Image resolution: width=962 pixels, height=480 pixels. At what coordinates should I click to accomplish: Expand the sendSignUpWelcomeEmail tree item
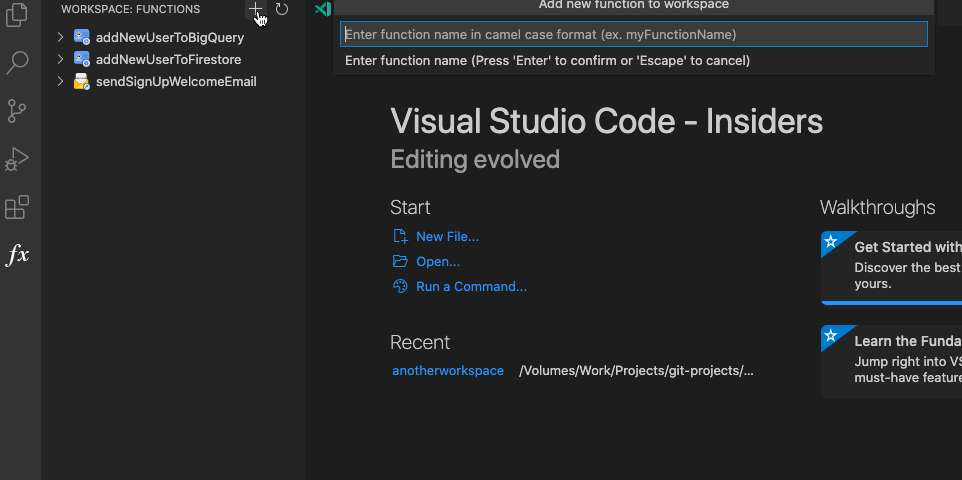(60, 82)
